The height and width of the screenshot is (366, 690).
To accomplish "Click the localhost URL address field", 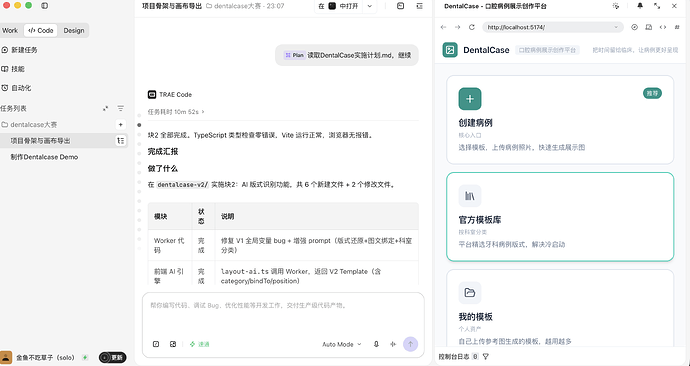I will (553, 27).
